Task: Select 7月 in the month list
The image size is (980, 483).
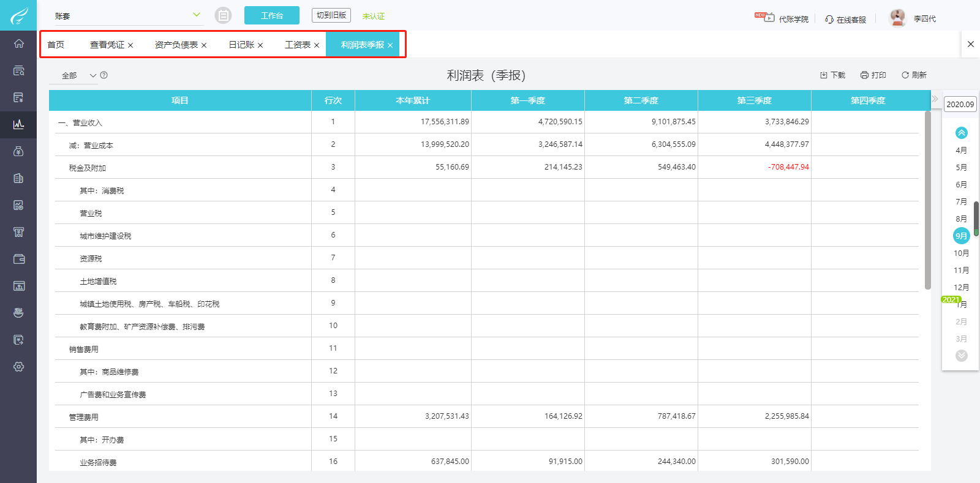Action: 962,201
